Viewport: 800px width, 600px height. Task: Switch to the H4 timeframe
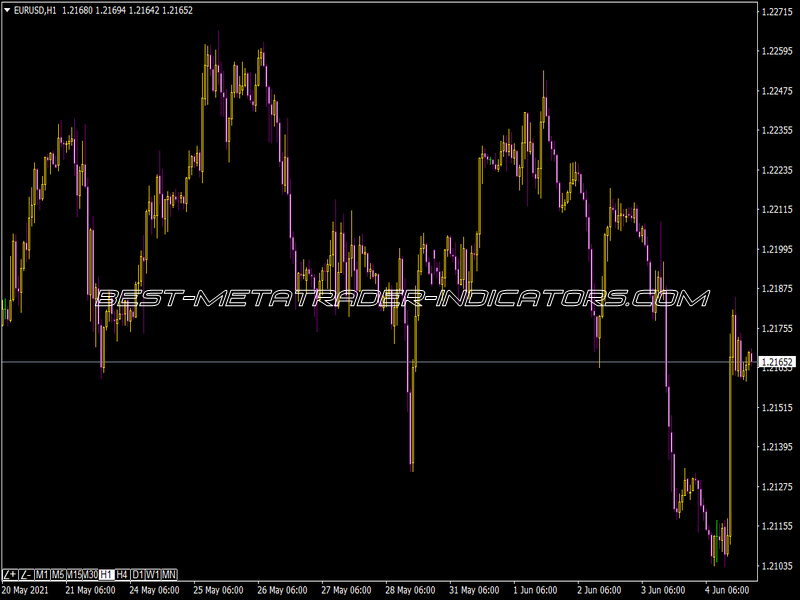(122, 574)
